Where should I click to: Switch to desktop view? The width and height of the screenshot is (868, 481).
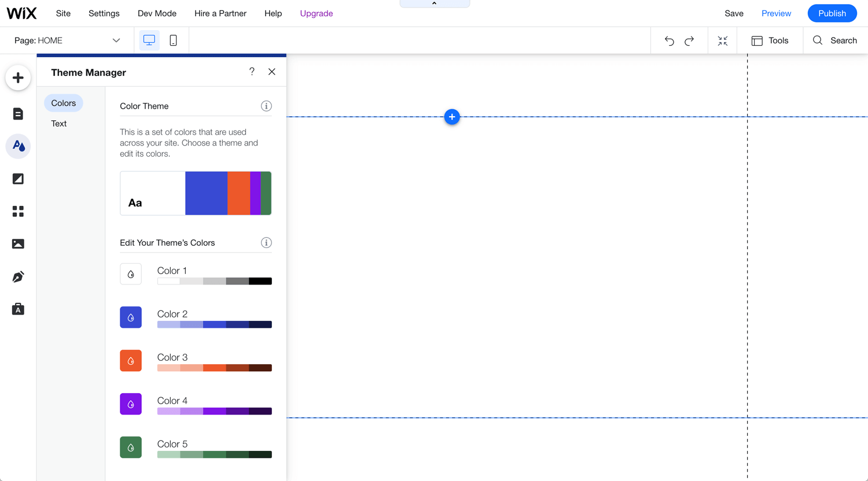pyautogui.click(x=149, y=40)
